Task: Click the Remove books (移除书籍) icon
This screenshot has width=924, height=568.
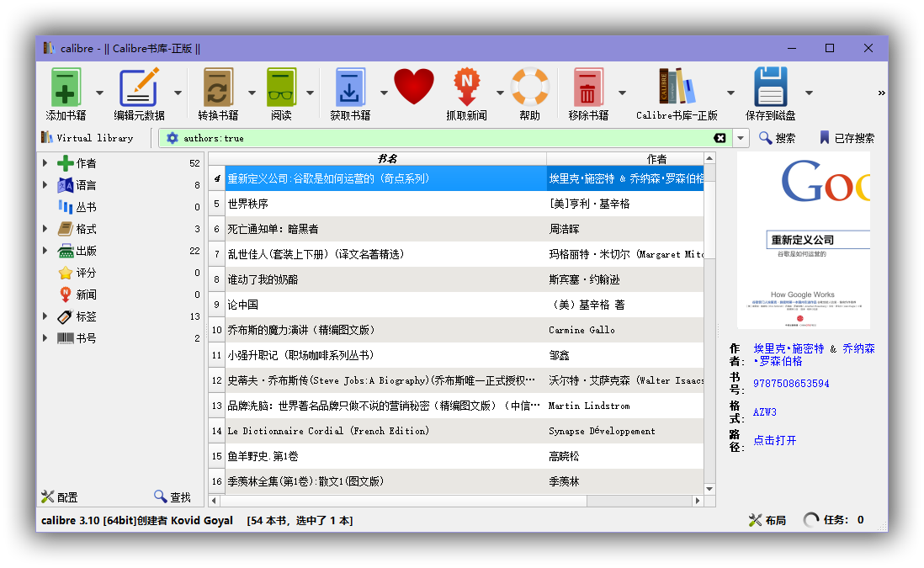Action: pyautogui.click(x=588, y=88)
